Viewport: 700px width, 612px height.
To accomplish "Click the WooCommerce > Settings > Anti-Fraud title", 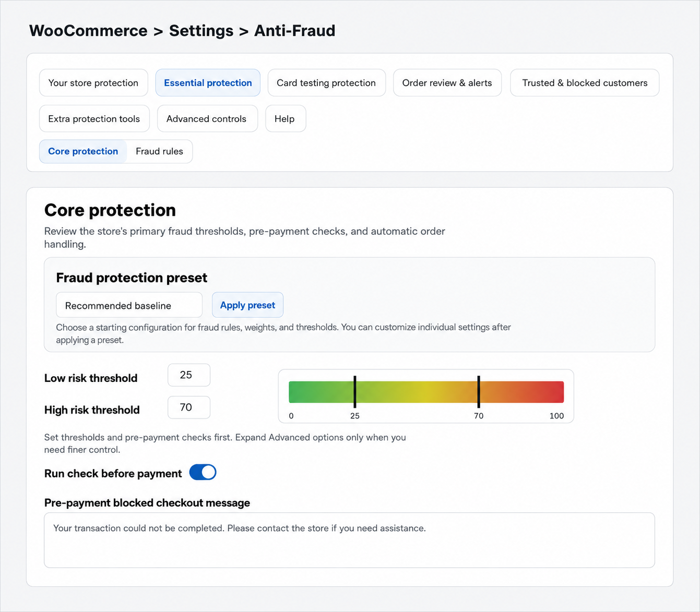I will pyautogui.click(x=182, y=31).
